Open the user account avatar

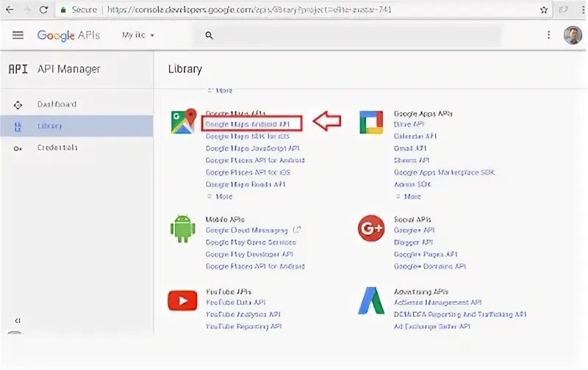point(573,35)
